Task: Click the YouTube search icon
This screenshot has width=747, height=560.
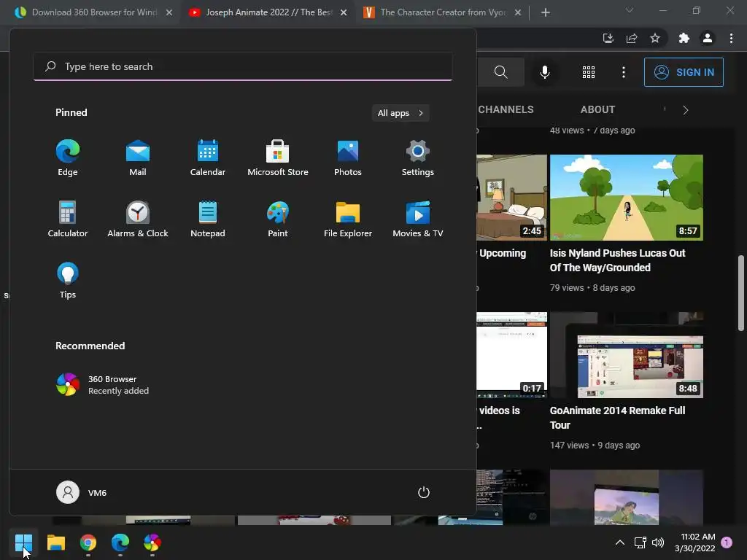Action: tap(500, 72)
